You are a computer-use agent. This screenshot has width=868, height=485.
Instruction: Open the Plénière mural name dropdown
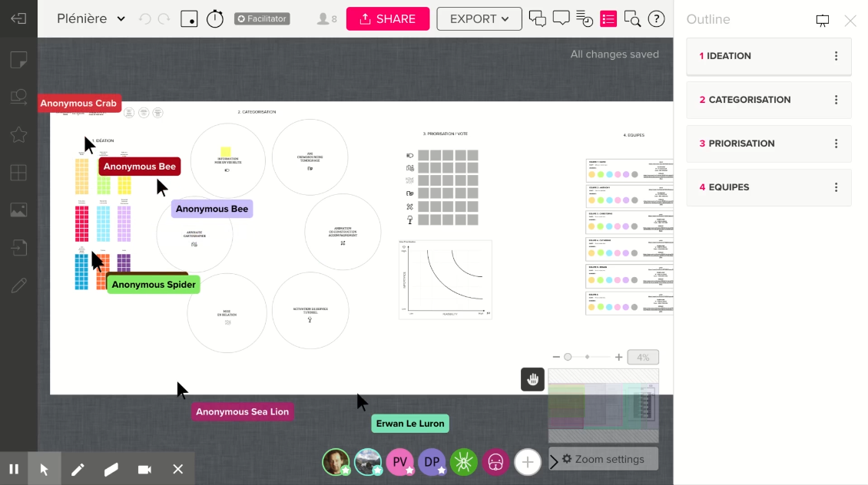click(91, 19)
